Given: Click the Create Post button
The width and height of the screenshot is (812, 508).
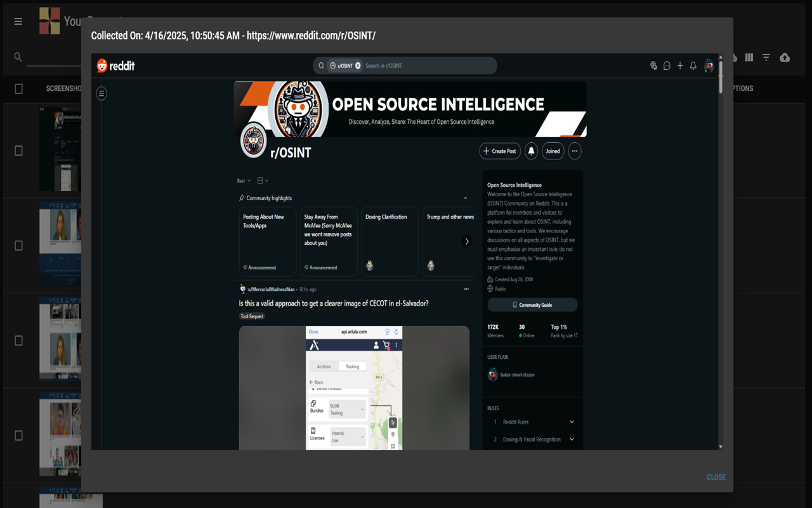Looking at the screenshot, I should pyautogui.click(x=500, y=151).
